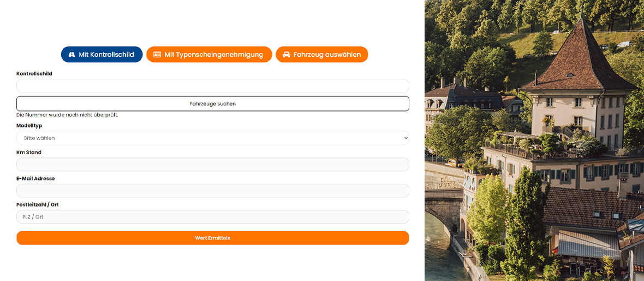This screenshot has height=281, width=644.
Task: Click the chevron arrow of Modelltyp select
Action: pyautogui.click(x=406, y=138)
